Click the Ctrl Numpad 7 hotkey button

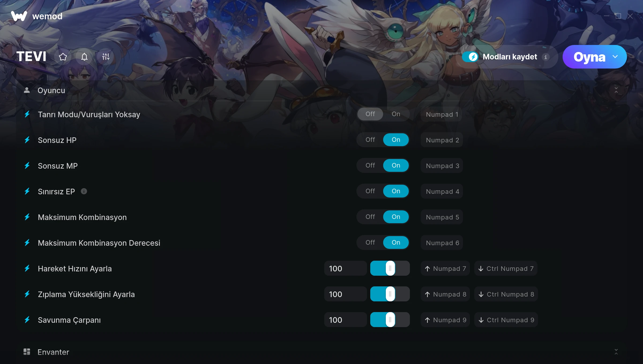coord(506,268)
